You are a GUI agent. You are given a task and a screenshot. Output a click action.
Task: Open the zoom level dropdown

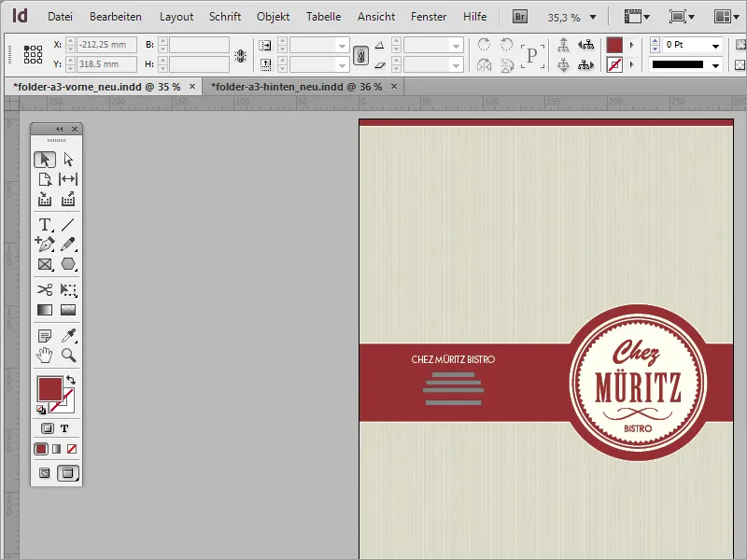coord(594,16)
